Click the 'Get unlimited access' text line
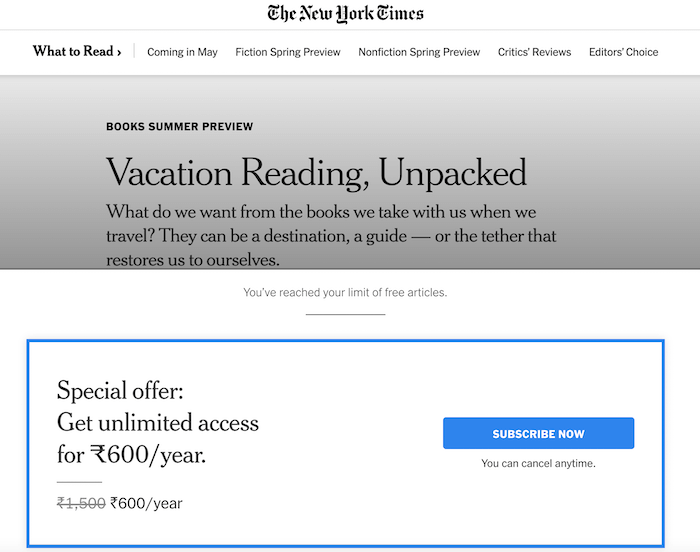The height and width of the screenshot is (552, 700). point(158,423)
